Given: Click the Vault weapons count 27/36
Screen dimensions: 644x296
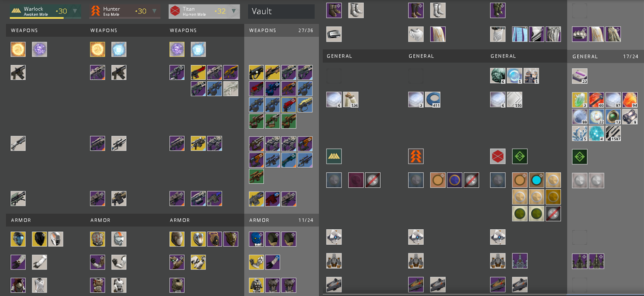Looking at the screenshot, I should (x=306, y=31).
